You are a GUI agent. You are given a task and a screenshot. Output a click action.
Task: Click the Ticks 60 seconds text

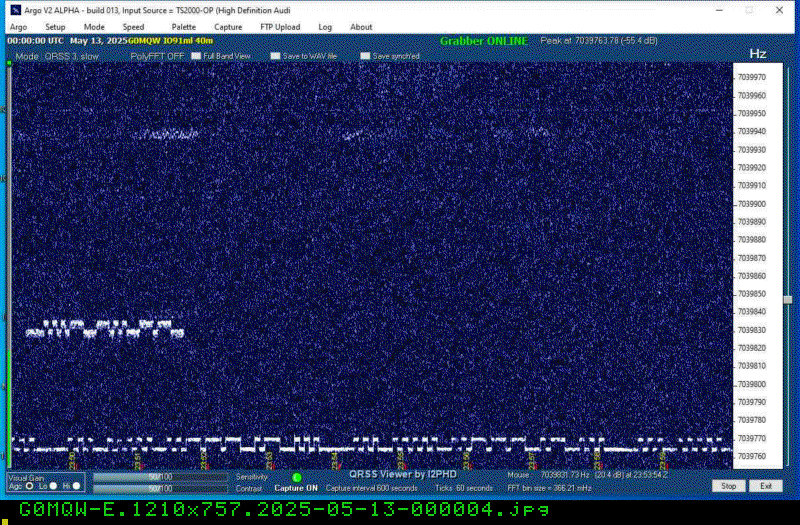coord(464,488)
